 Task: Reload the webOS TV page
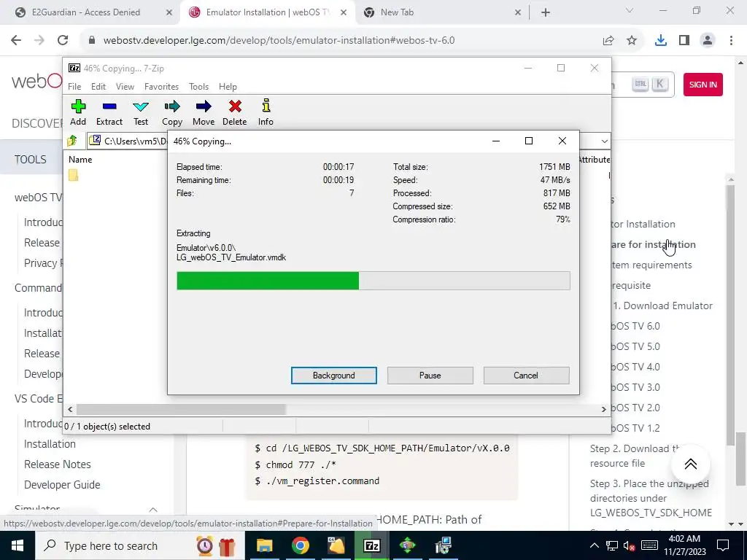coord(63,41)
